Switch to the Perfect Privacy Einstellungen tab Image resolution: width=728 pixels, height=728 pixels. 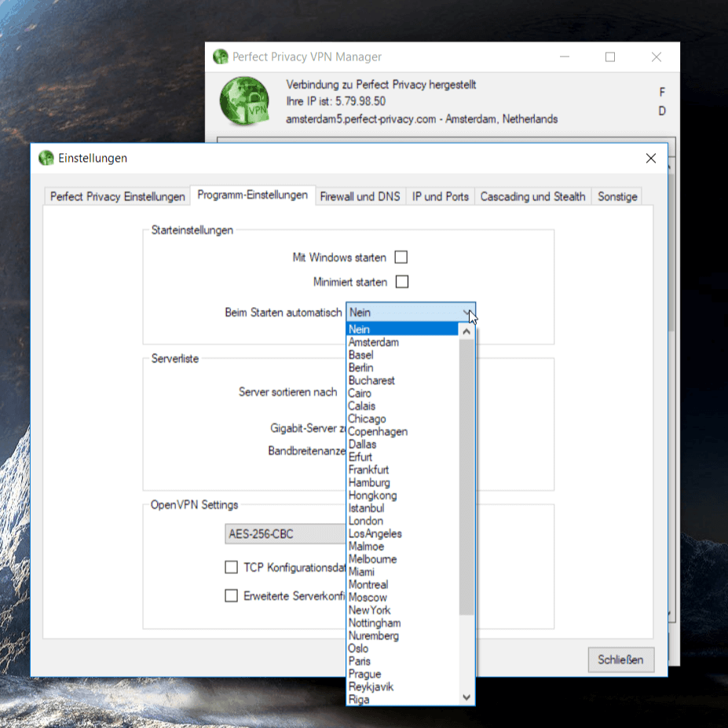[x=118, y=196]
